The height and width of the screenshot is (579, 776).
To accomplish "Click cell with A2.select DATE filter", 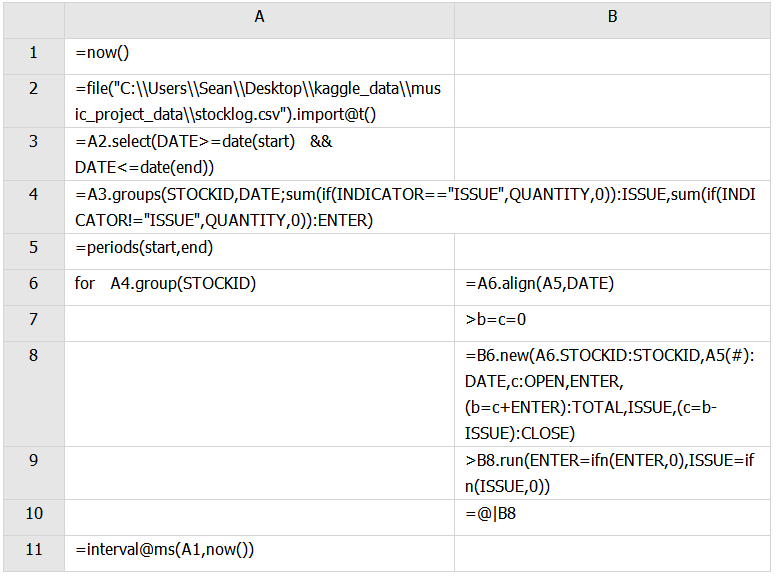I will (259, 154).
